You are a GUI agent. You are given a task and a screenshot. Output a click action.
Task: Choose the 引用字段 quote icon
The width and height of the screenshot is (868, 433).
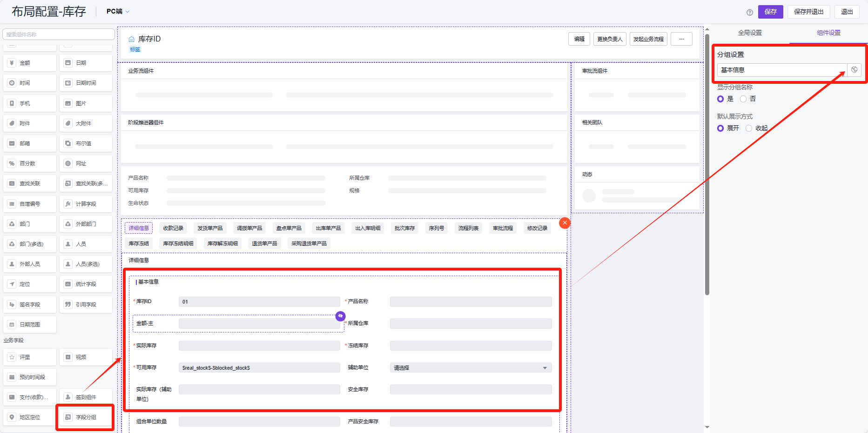(68, 304)
